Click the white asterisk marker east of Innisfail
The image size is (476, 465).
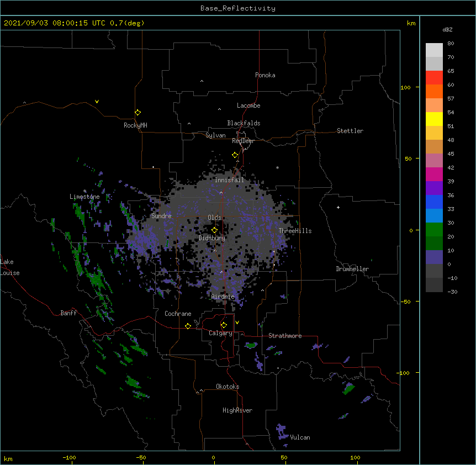277,167
